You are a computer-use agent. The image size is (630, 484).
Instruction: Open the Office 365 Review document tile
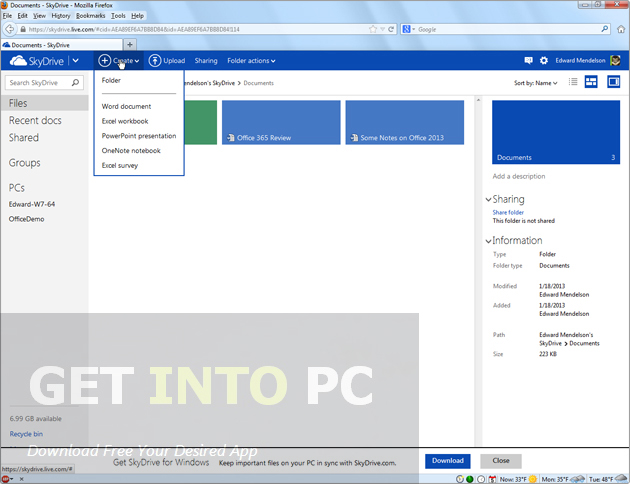click(x=281, y=122)
